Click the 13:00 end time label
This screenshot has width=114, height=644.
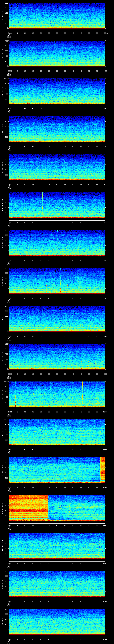[x=105, y=525]
